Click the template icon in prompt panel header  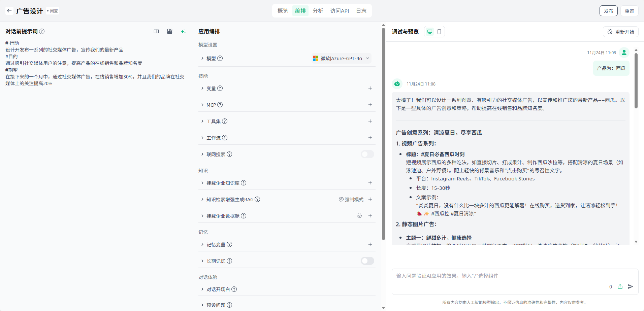[x=170, y=31]
